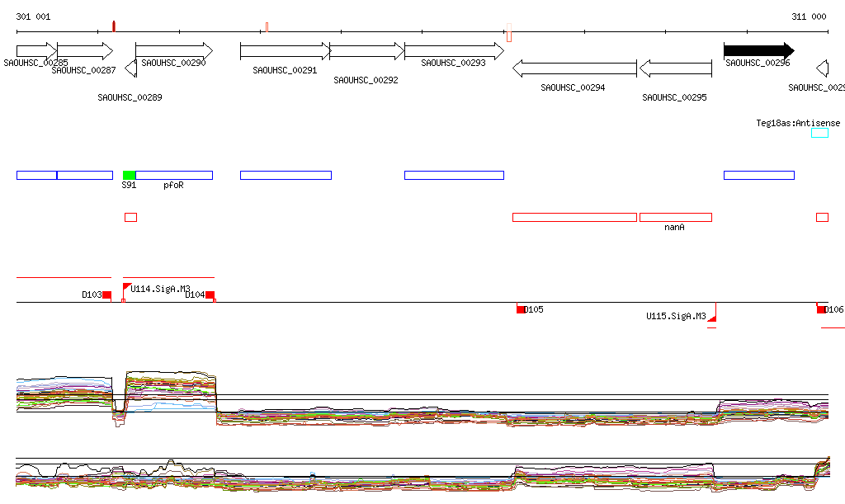This screenshot has width=845, height=504.
Task: Click the blue box under SAOUHSC_00285 arrow
Action: coord(36,175)
